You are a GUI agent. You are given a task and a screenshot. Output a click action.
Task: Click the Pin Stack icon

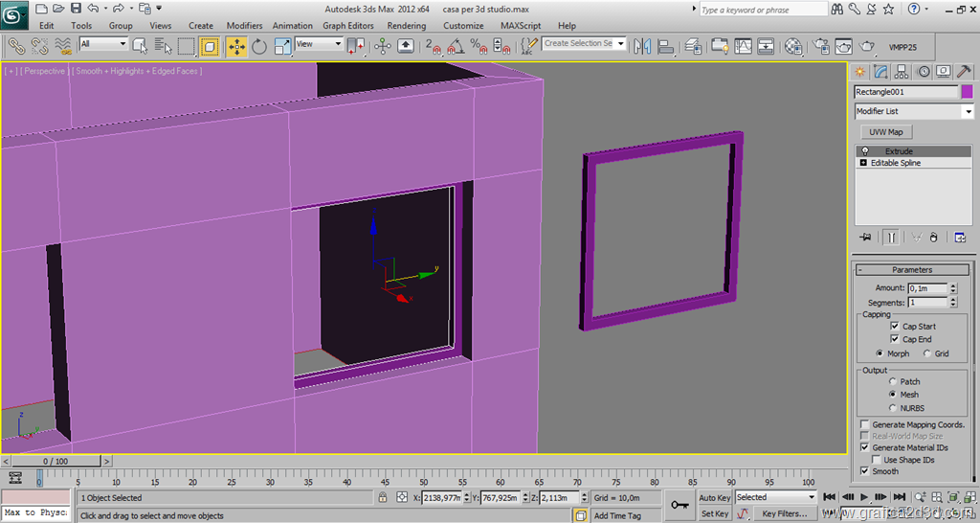pos(865,237)
